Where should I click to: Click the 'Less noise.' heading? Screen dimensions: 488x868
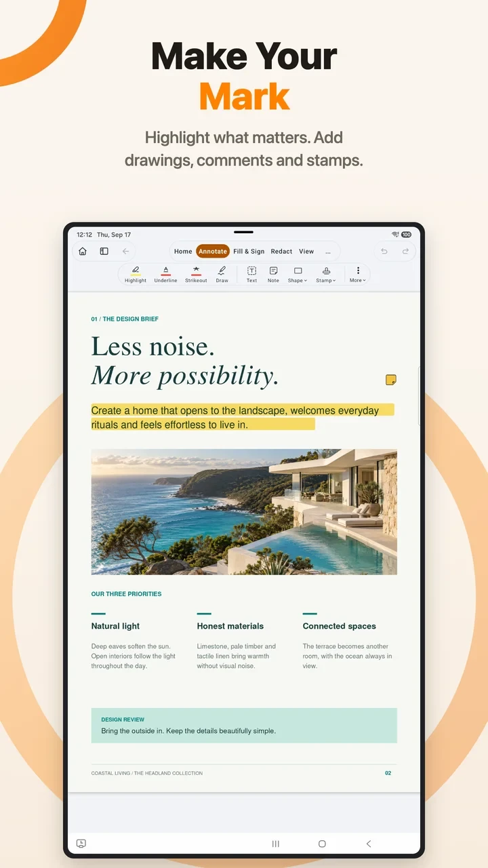153,347
